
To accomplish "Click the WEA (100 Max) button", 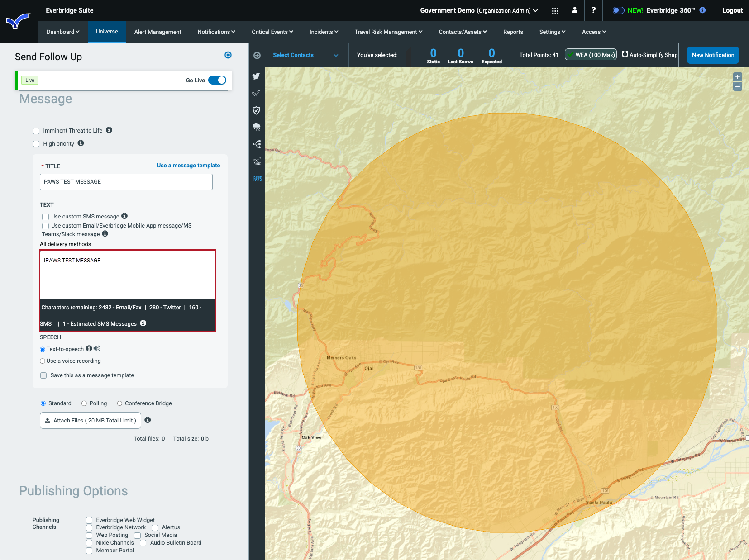I will [x=591, y=55].
